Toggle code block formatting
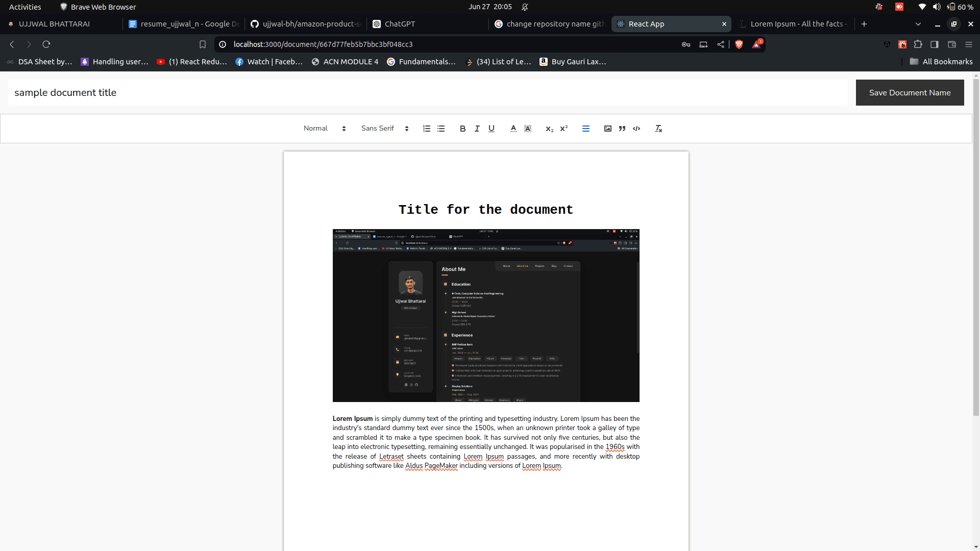Viewport: 980px width, 551px height. tap(636, 129)
